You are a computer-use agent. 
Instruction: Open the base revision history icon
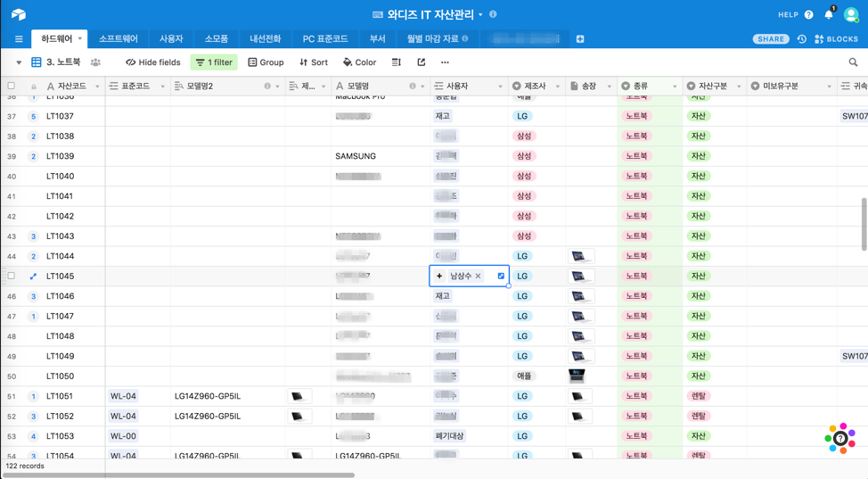[x=802, y=39]
